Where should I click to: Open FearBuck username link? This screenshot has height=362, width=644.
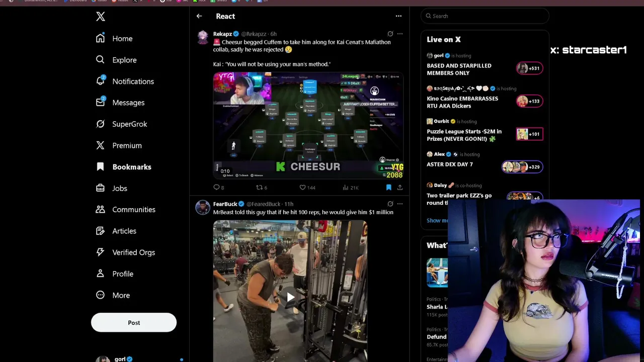coord(225,204)
